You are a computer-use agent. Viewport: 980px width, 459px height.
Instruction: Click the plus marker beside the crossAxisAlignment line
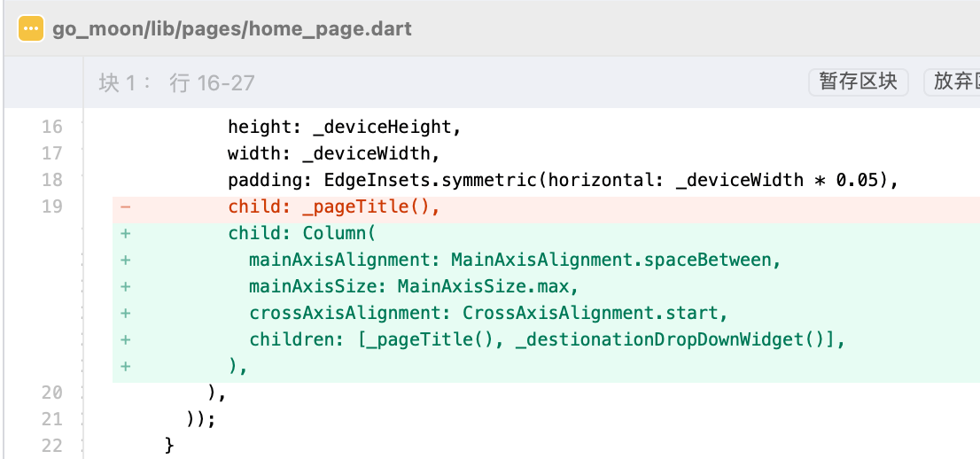coord(125,313)
